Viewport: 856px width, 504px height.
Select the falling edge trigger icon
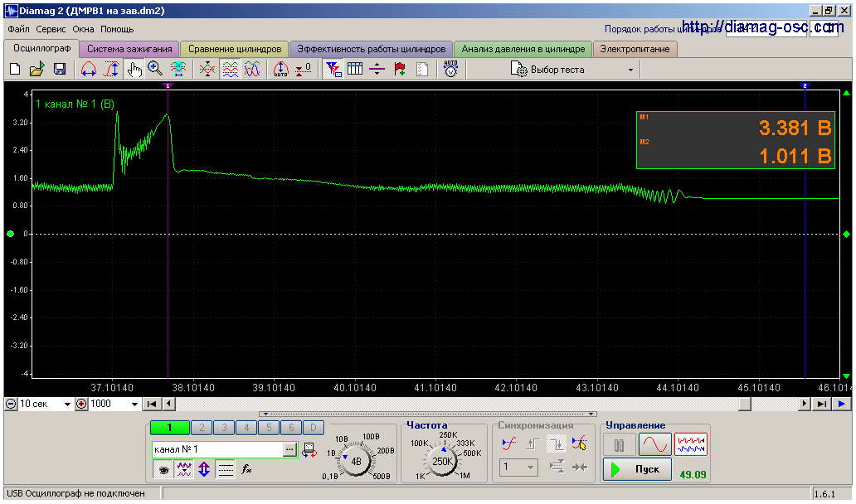click(x=557, y=444)
